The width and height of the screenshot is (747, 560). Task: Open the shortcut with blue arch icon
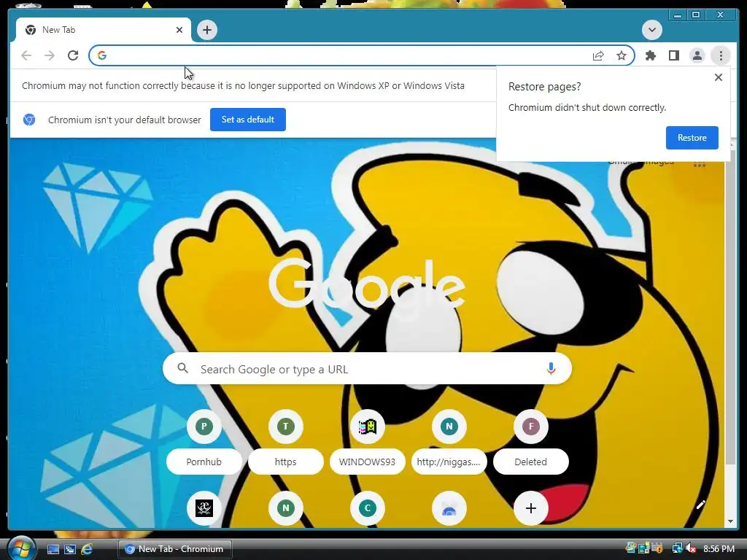click(x=449, y=508)
